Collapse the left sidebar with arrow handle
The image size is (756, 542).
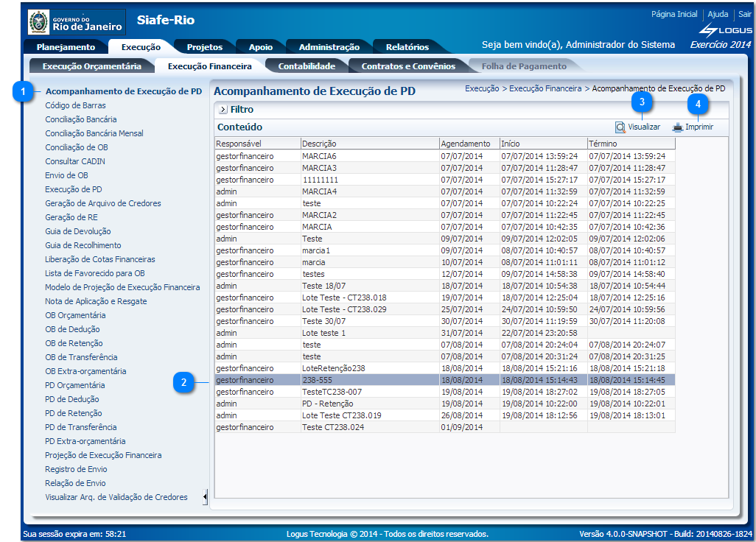205,497
